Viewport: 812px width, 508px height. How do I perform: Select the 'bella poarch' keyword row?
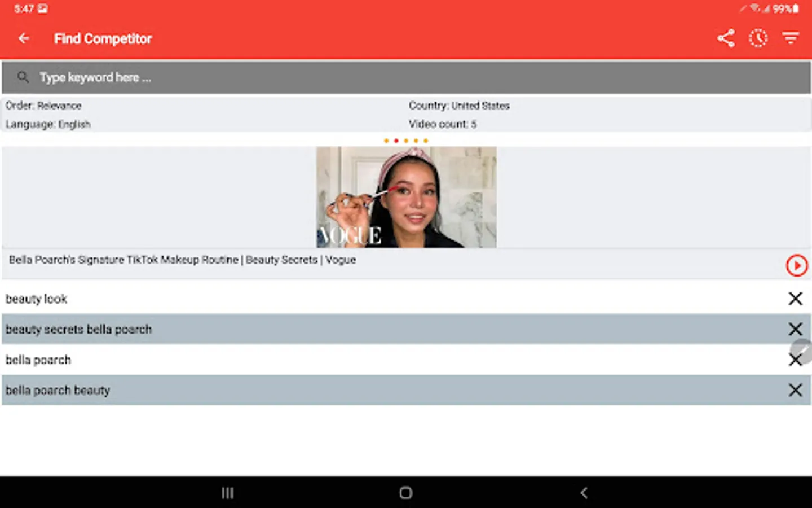(x=406, y=360)
